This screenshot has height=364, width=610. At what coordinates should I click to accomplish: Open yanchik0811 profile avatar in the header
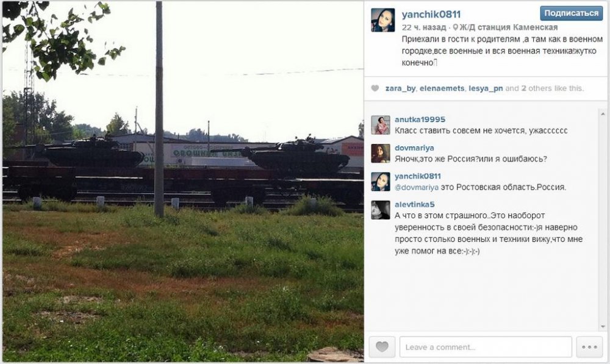pyautogui.click(x=383, y=20)
